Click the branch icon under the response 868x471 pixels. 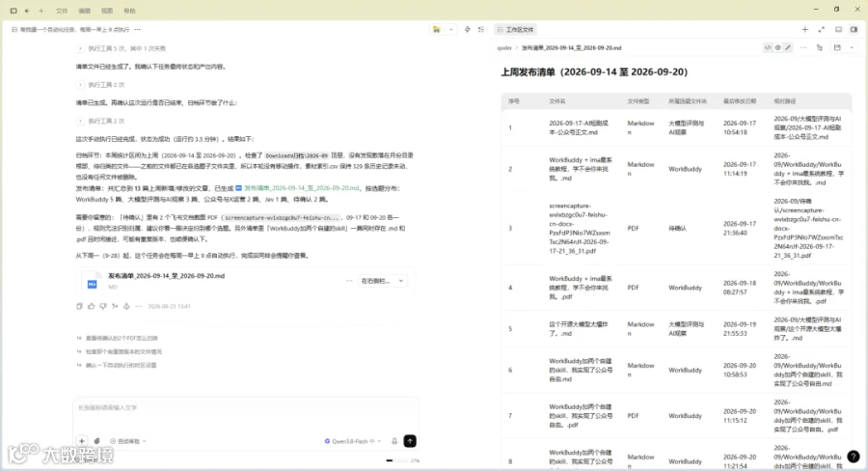pos(115,306)
